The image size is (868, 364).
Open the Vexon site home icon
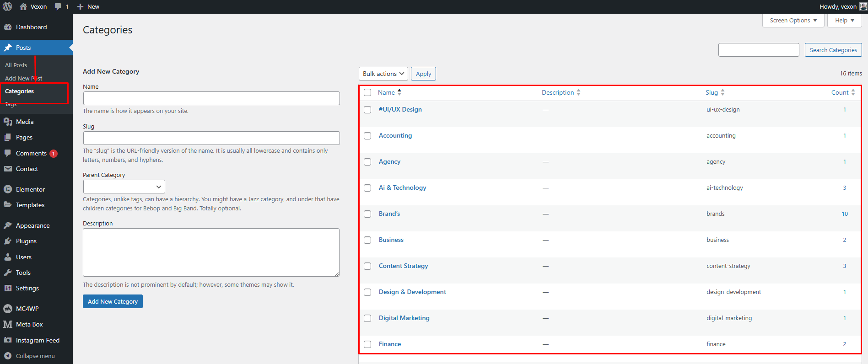point(23,6)
